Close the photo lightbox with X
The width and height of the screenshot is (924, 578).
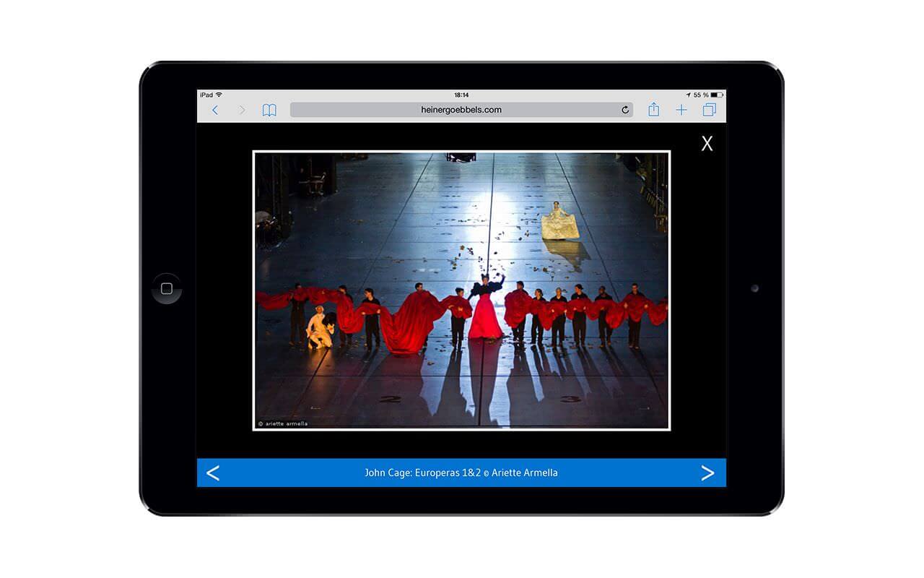707,144
